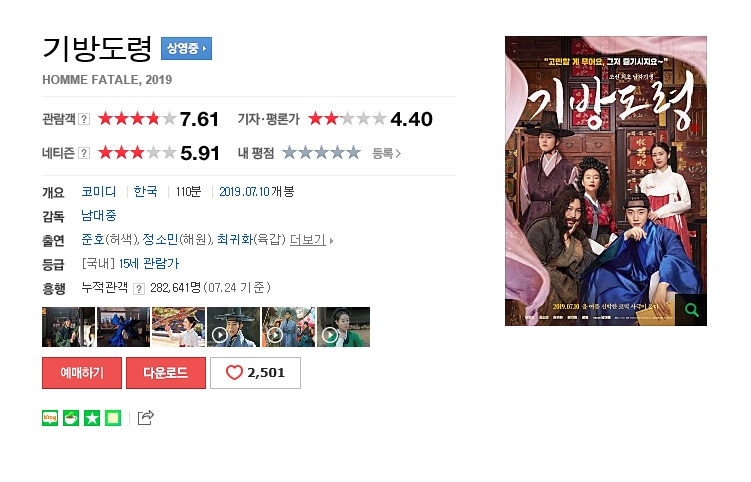Click the light green square share icon
Screen dimensions: 751x482
click(113, 418)
